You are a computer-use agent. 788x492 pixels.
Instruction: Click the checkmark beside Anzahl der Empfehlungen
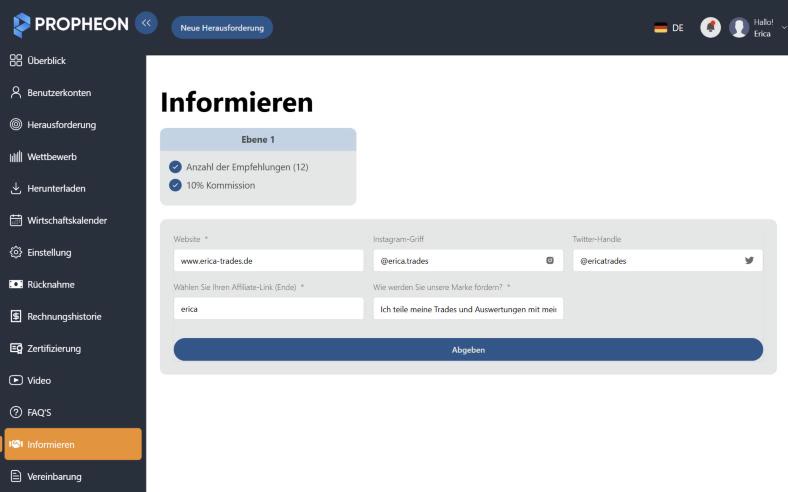(175, 167)
